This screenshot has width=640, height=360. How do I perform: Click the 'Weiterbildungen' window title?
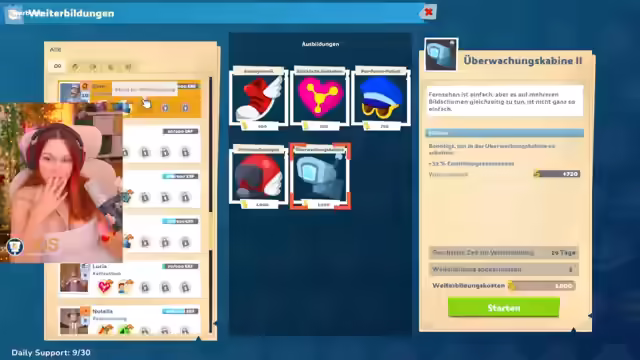click(72, 13)
